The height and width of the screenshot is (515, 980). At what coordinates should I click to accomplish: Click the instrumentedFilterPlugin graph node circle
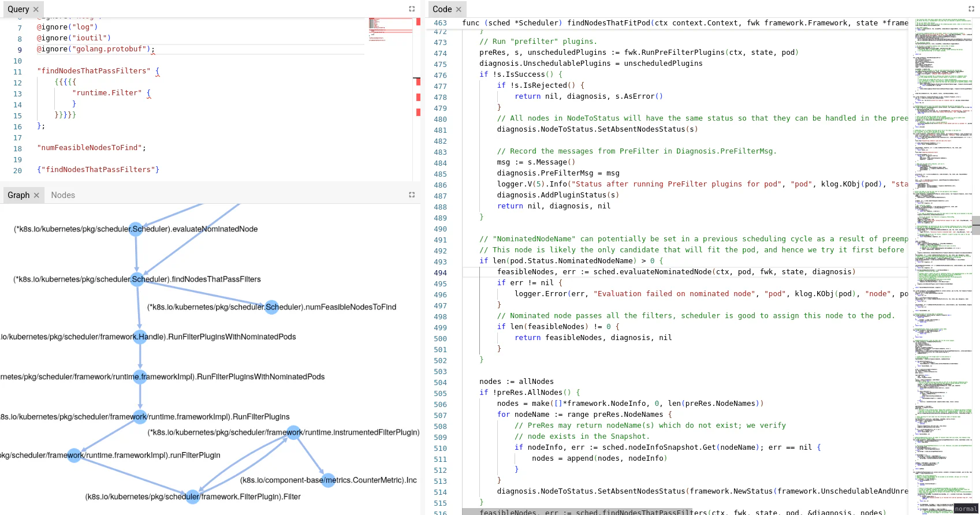(294, 432)
